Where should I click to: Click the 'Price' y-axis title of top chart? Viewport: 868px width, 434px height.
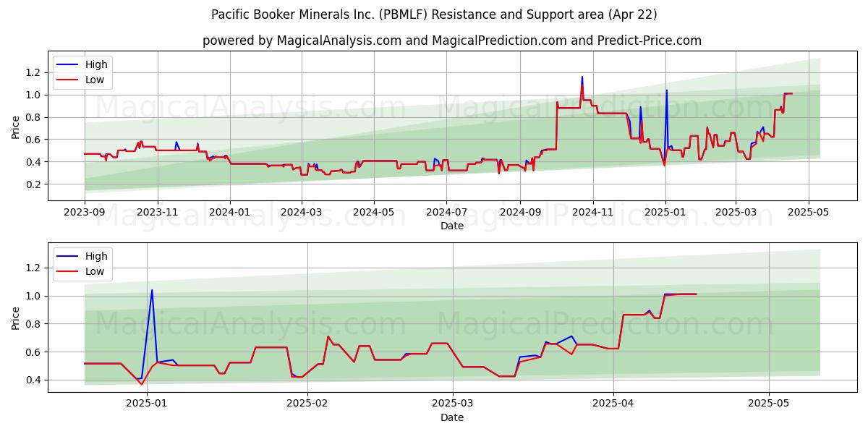[16, 126]
